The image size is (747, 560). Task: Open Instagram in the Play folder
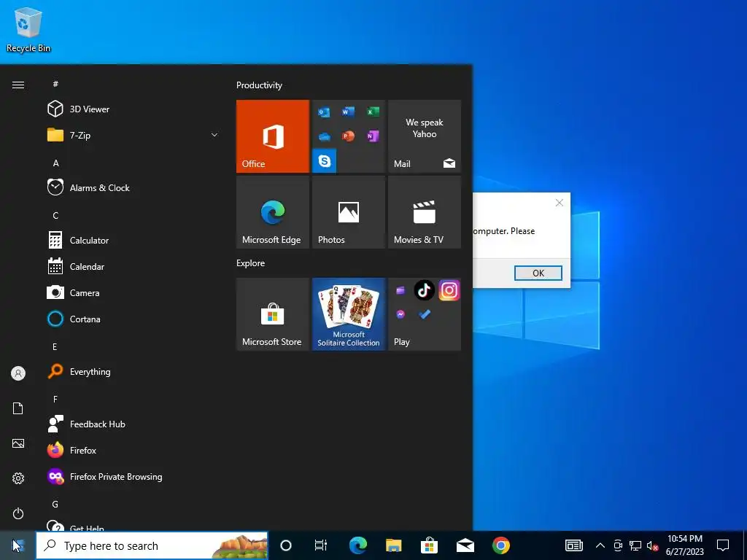[449, 290]
